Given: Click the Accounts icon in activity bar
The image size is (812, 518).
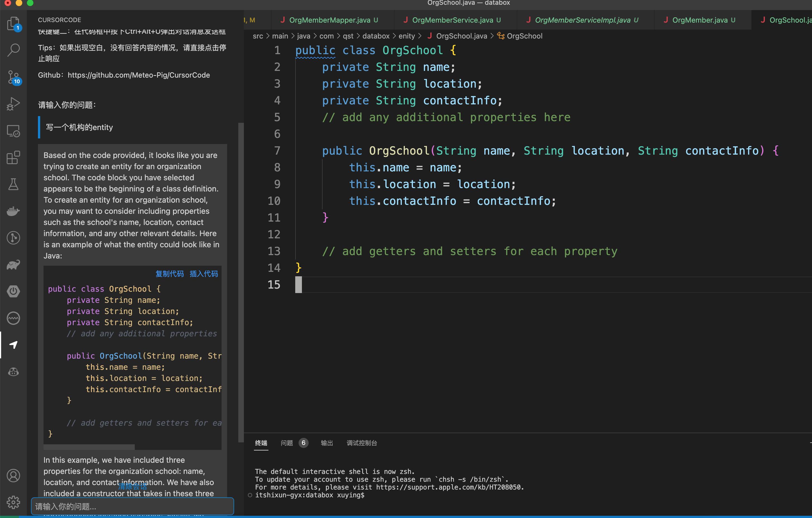Looking at the screenshot, I should coord(13,476).
